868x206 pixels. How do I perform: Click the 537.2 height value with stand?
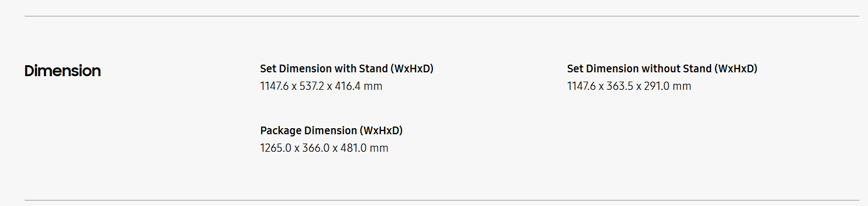click(x=312, y=86)
